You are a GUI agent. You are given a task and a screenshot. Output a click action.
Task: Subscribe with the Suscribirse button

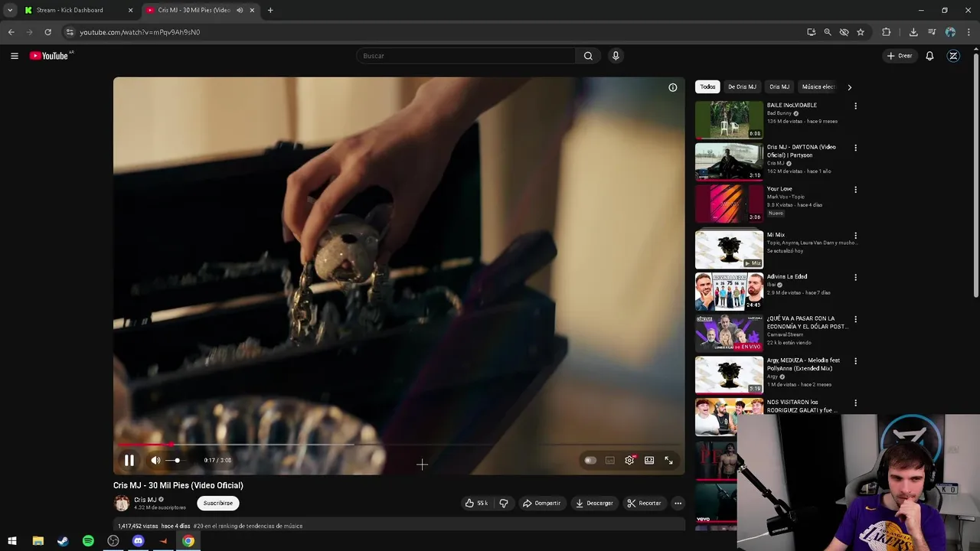218,503
